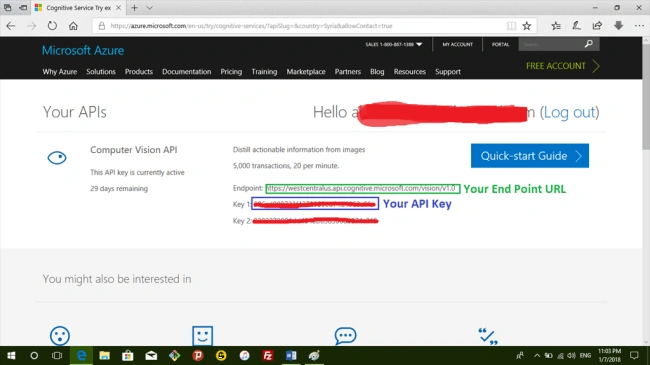This screenshot has width=650, height=365.
Task: Open the taskbar clock and date
Action: coord(609,355)
